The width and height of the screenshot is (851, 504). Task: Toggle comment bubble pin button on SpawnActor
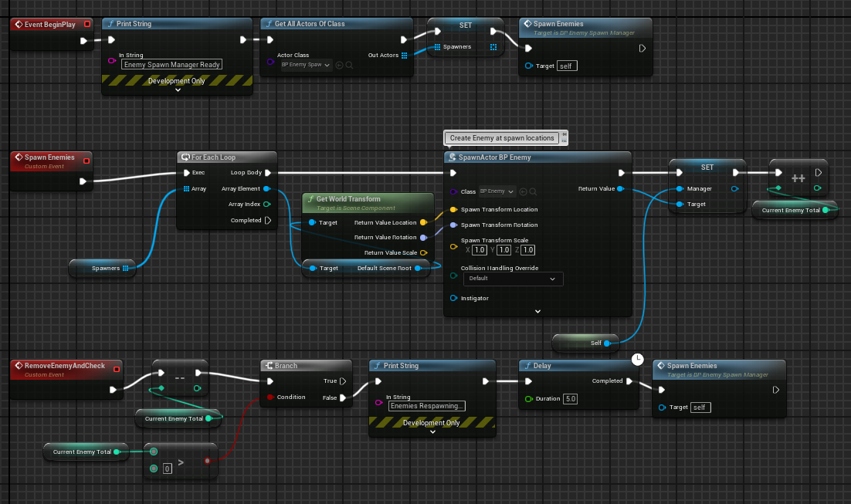565,134
